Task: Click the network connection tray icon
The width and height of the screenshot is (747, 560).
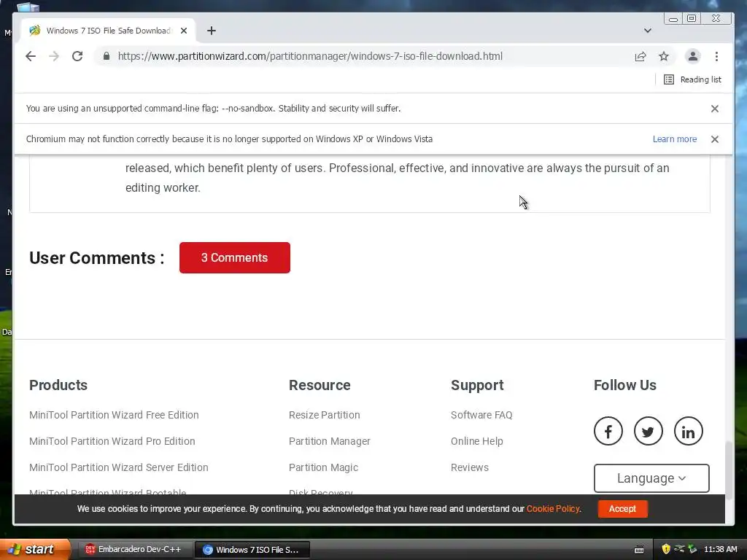Action: pos(679,549)
